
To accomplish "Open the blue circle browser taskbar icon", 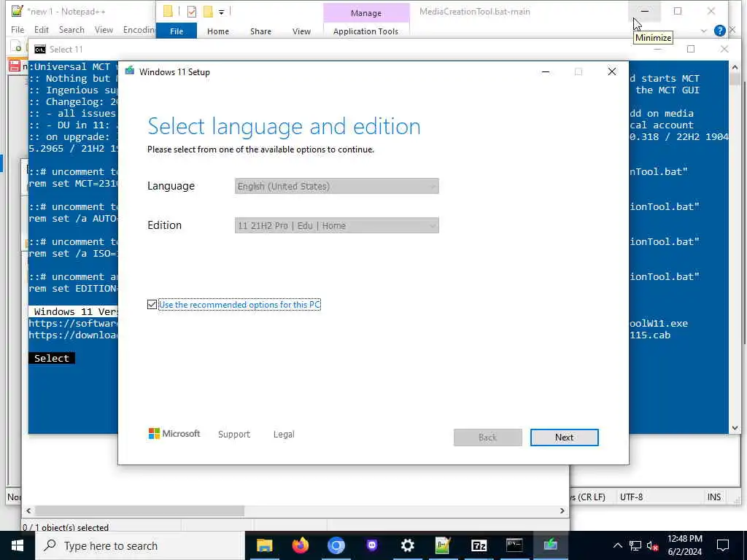I will [x=336, y=545].
